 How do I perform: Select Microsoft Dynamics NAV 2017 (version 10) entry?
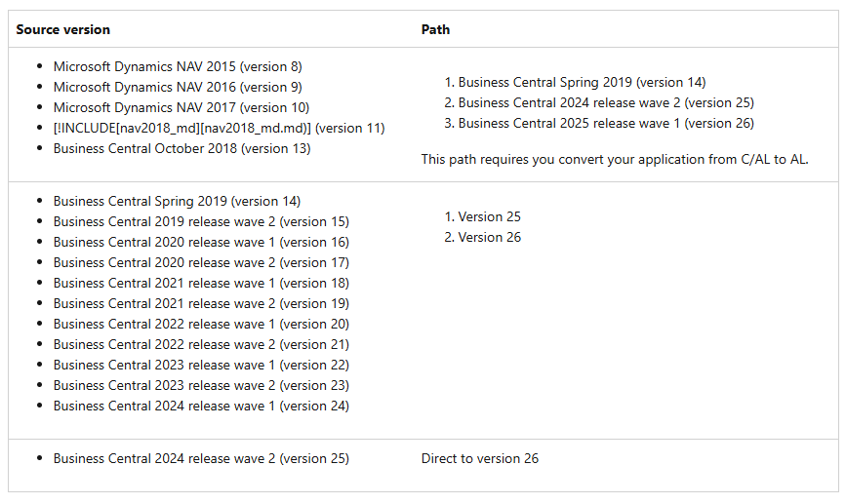click(181, 107)
